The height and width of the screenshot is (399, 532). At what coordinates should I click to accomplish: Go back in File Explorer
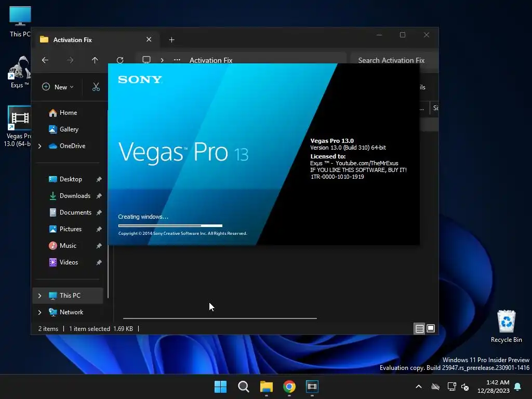tap(45, 60)
